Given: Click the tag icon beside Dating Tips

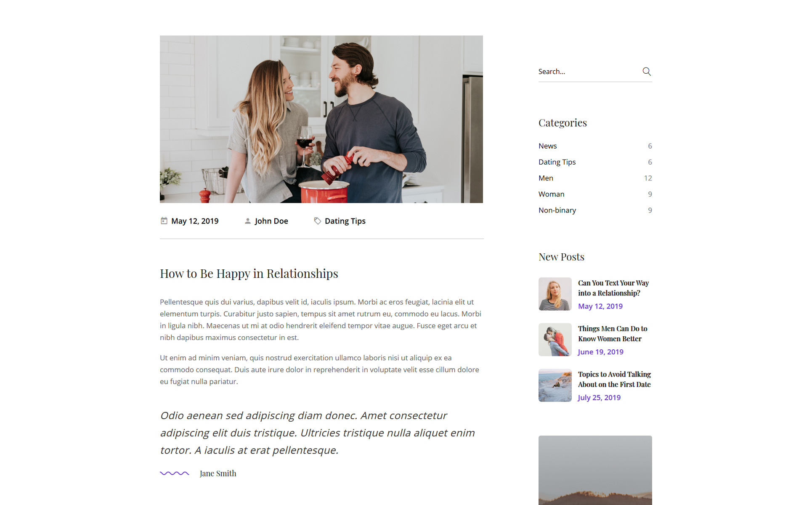Looking at the screenshot, I should coord(318,221).
